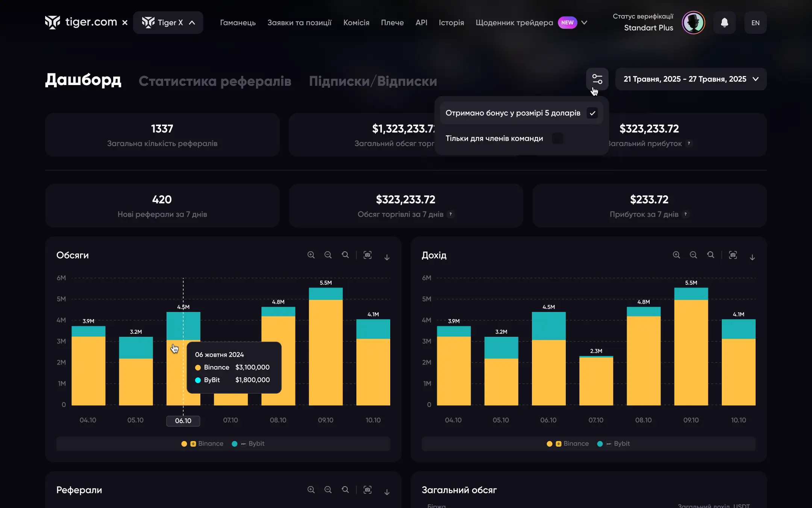Image resolution: width=812 pixels, height=508 pixels.
Task: Switch to Статистика рефералів tab
Action: [215, 81]
